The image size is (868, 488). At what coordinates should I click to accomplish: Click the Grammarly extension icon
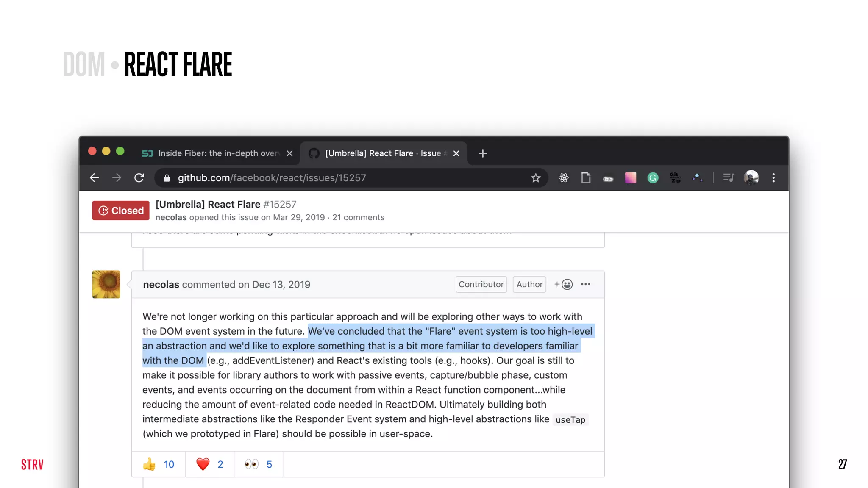click(x=653, y=178)
